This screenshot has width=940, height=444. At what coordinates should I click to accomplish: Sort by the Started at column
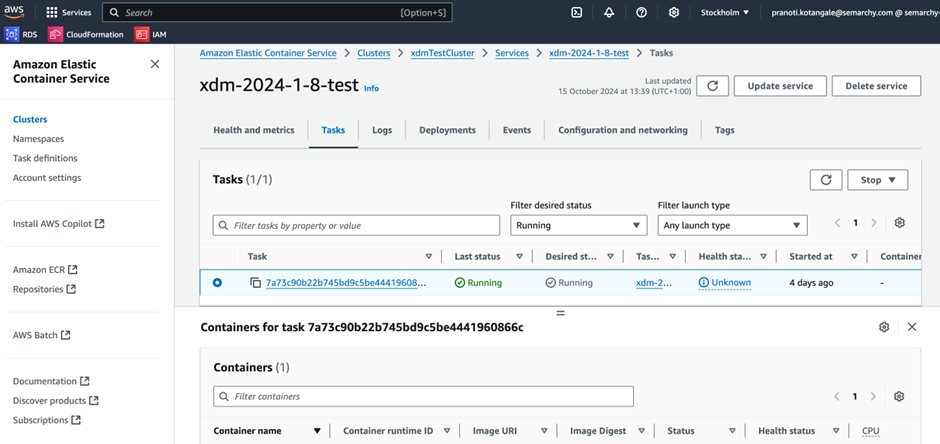click(854, 256)
